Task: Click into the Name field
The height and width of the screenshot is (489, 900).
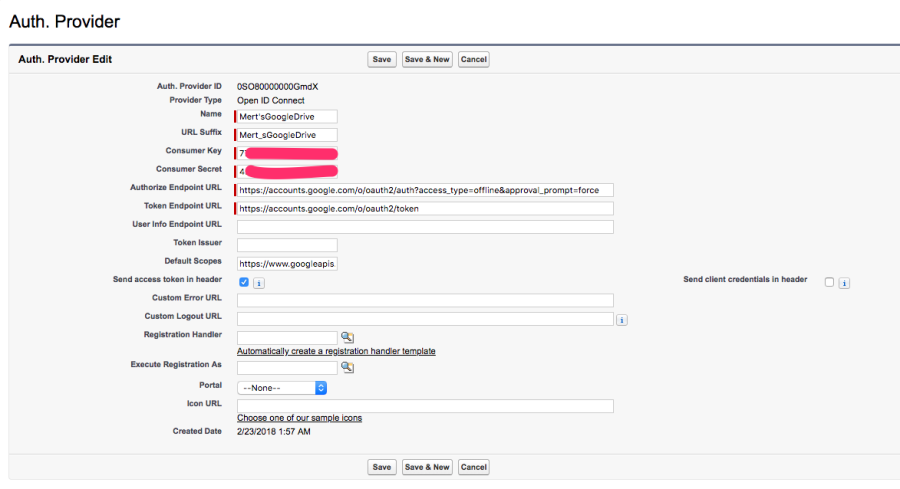Action: 287,117
